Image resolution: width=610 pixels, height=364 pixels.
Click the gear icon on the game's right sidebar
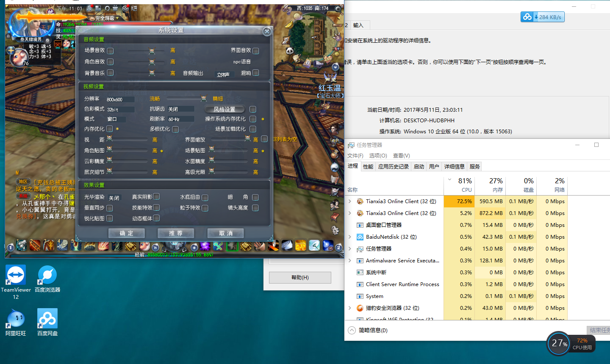335,230
